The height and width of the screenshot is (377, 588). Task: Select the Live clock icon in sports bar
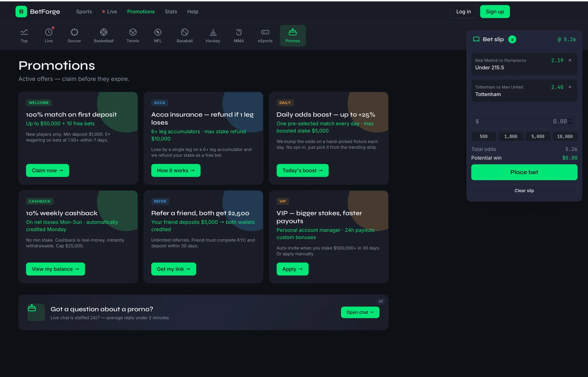49,35
